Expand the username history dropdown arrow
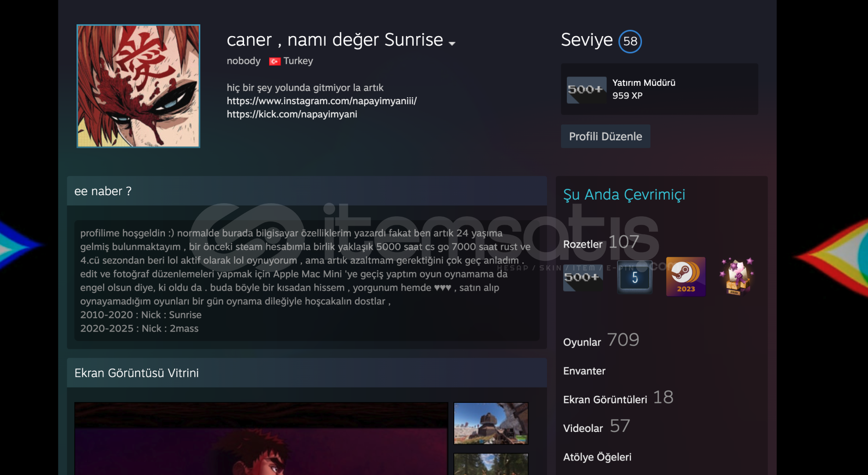The height and width of the screenshot is (475, 868). tap(452, 43)
